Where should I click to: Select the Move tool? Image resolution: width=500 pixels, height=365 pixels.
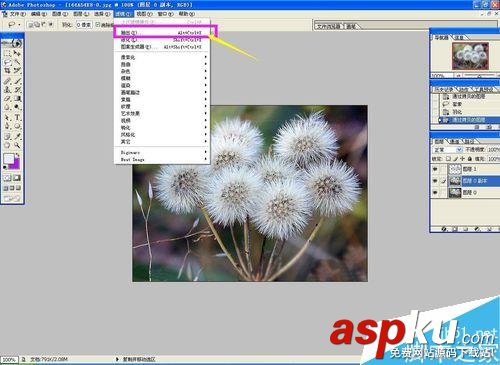[x=17, y=54]
